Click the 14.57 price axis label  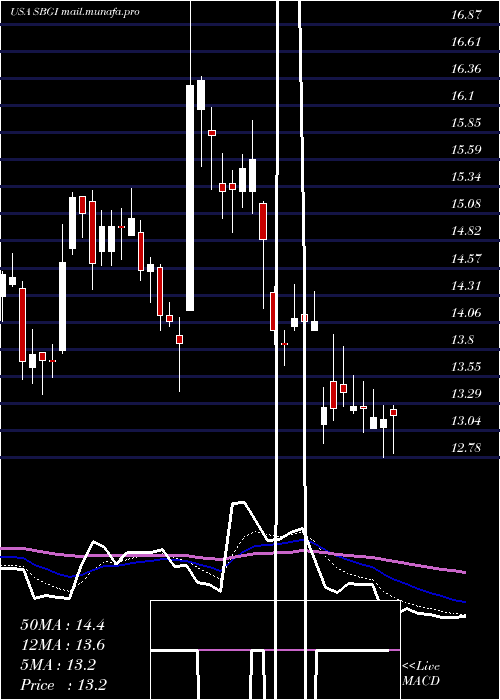[466, 258]
